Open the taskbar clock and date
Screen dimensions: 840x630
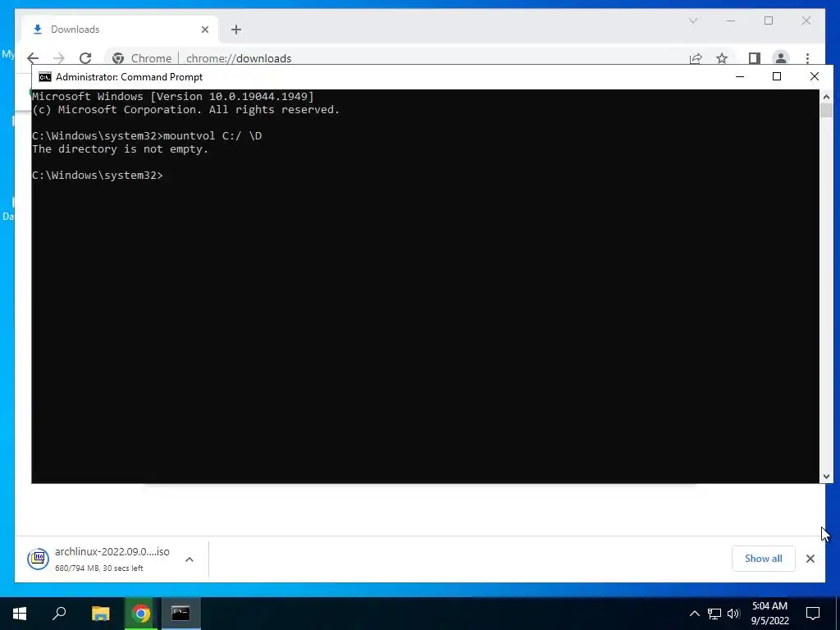click(x=769, y=614)
